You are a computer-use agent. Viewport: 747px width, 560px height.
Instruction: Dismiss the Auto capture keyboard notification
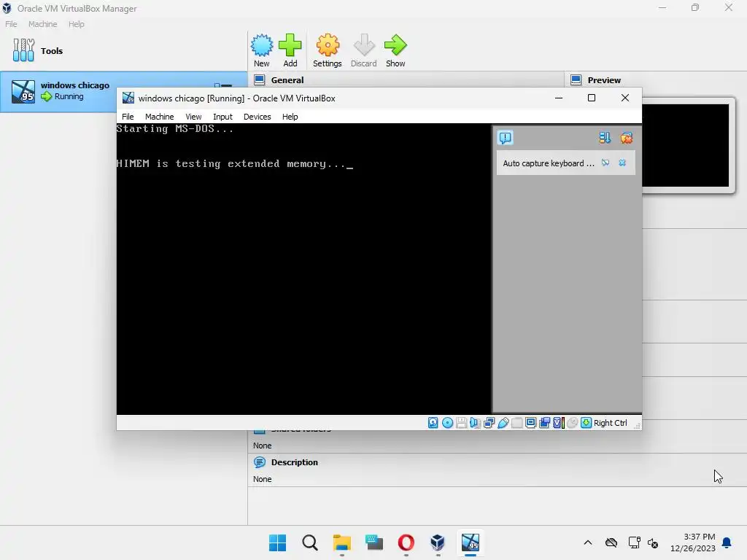(x=622, y=163)
